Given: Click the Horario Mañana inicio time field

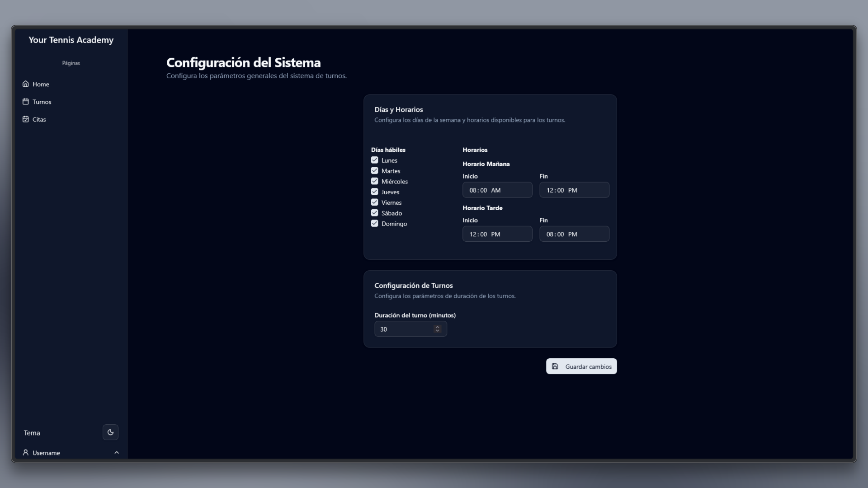Looking at the screenshot, I should pos(497,190).
